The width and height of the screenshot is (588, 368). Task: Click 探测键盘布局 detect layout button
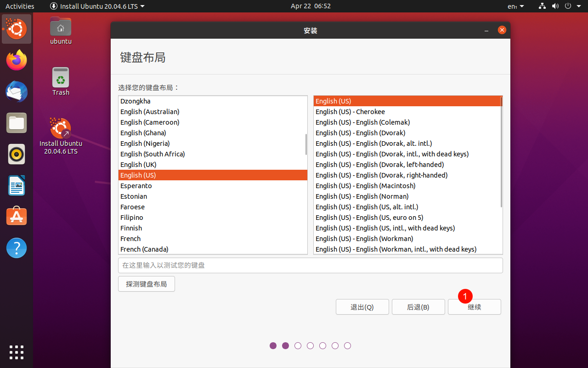pos(147,284)
